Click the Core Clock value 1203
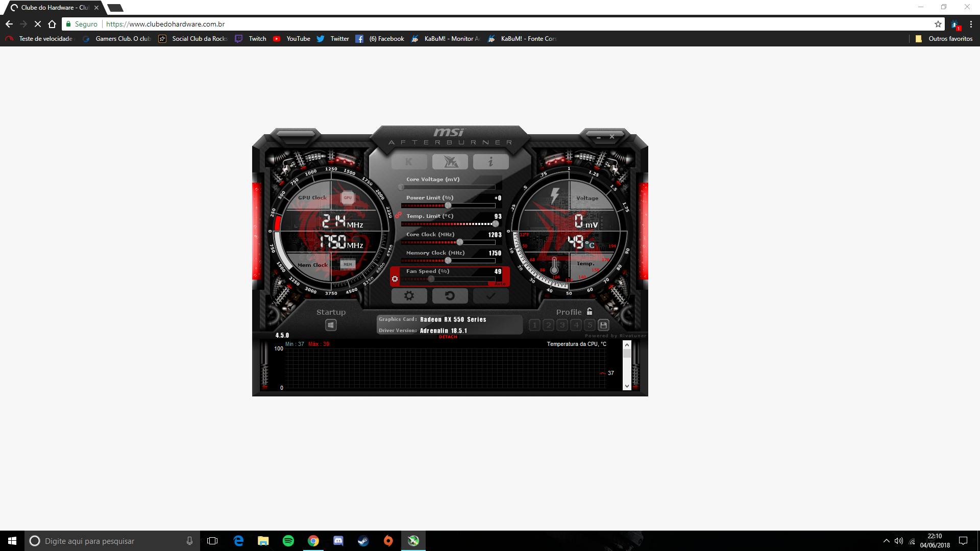The height and width of the screenshot is (551, 980). pyautogui.click(x=495, y=235)
